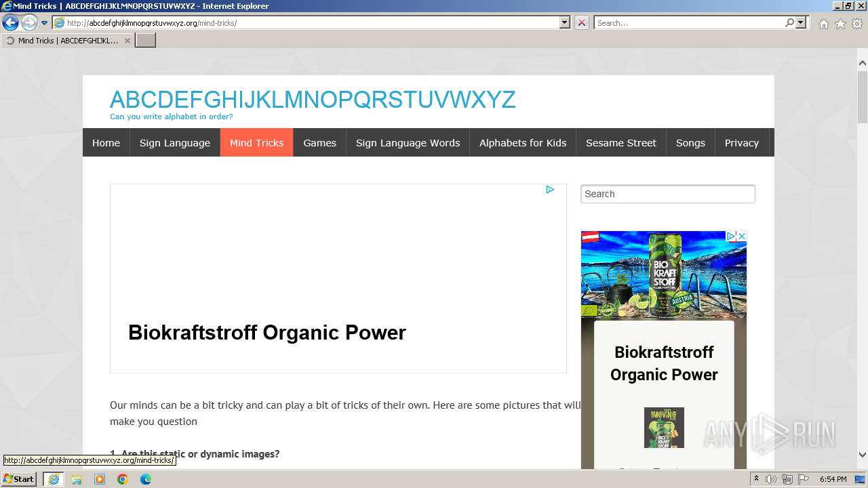This screenshot has height=488, width=868.
Task: Open a new blank tab
Action: (146, 41)
